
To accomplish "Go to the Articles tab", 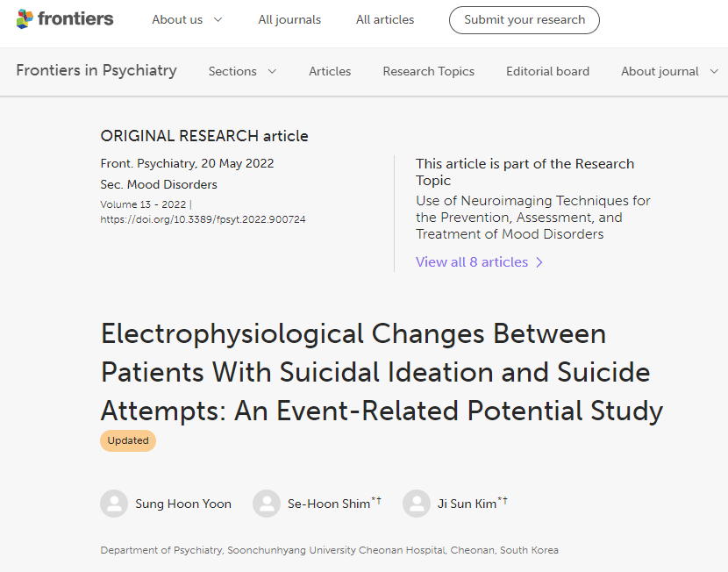I will tap(330, 71).
